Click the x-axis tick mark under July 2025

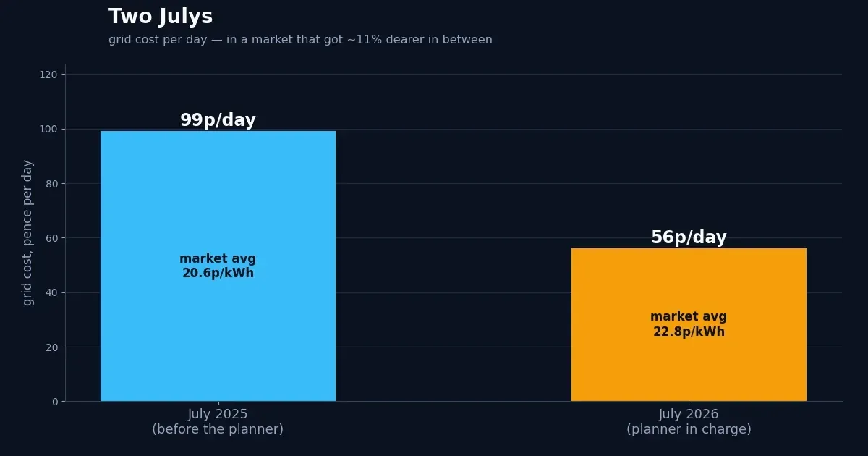coord(218,403)
